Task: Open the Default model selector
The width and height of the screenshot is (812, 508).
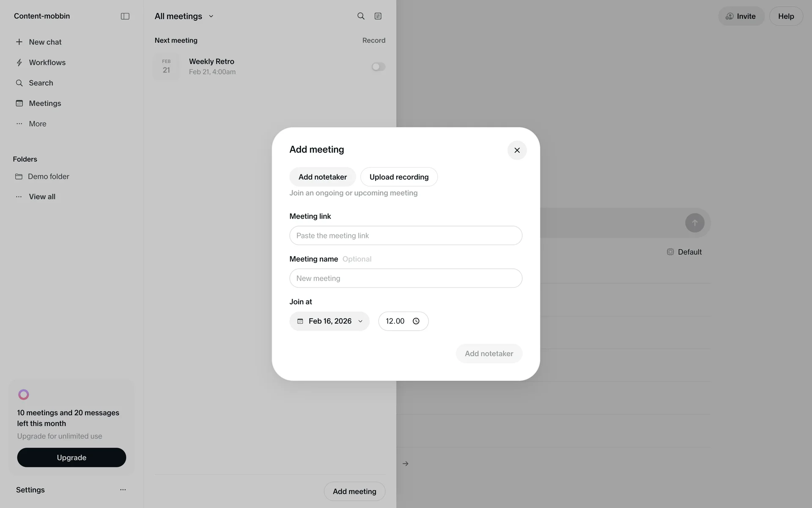Action: [684, 252]
